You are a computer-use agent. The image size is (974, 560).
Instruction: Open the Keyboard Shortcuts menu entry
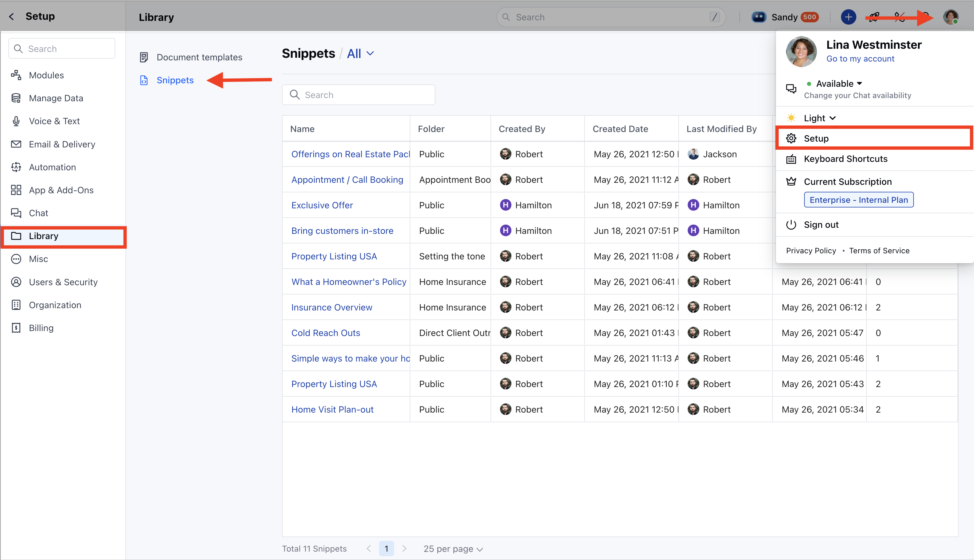click(845, 159)
